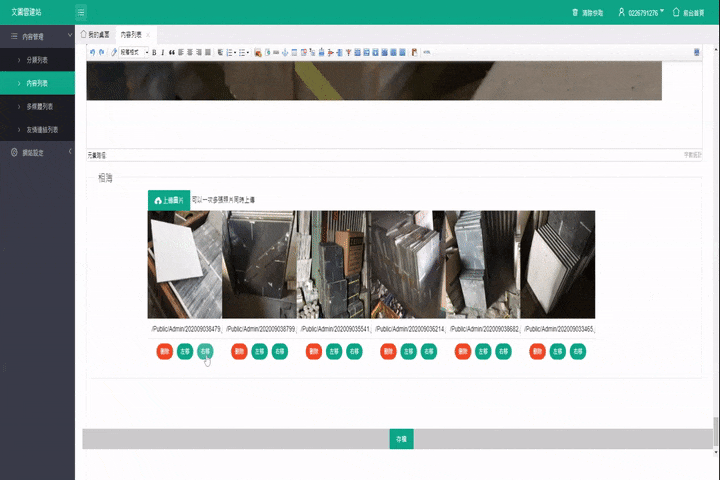This screenshot has width=720, height=480.
Task: Open the unordered list style dropdown arrow
Action: 248,53
